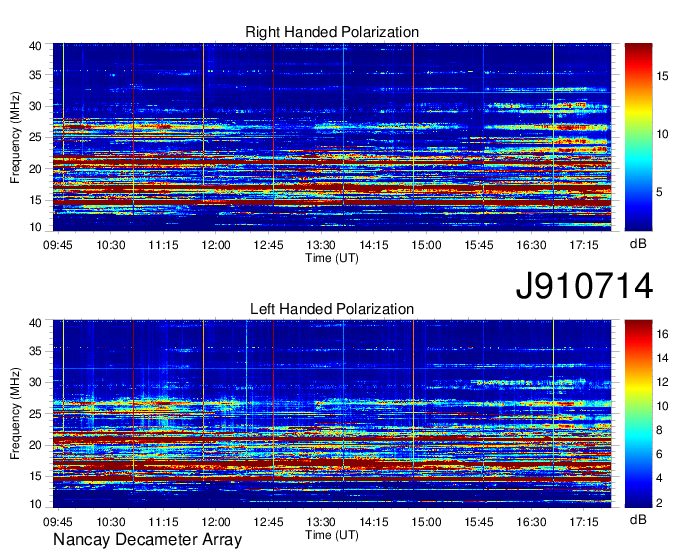
Task: Click the 12:45 time tick under Right Handed plot
Action: pyautogui.click(x=268, y=245)
